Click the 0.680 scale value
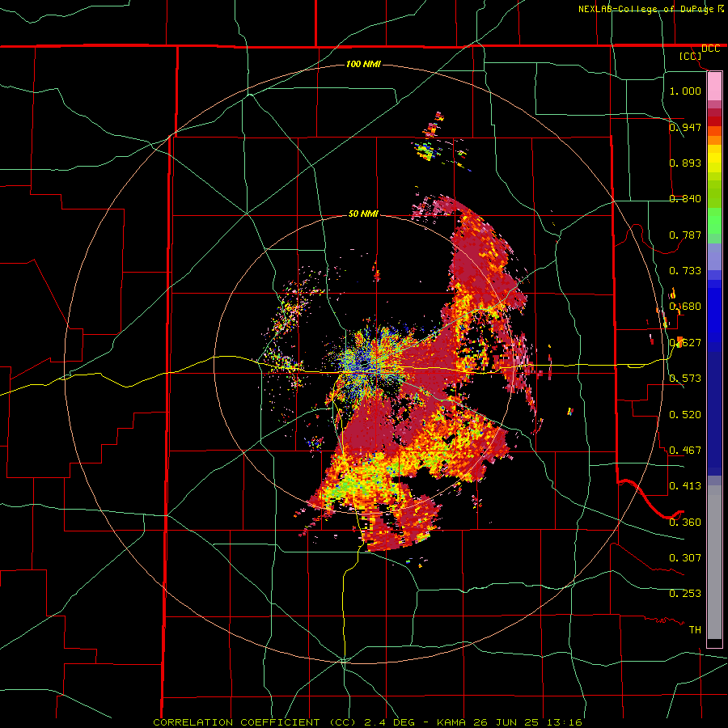 (x=685, y=306)
